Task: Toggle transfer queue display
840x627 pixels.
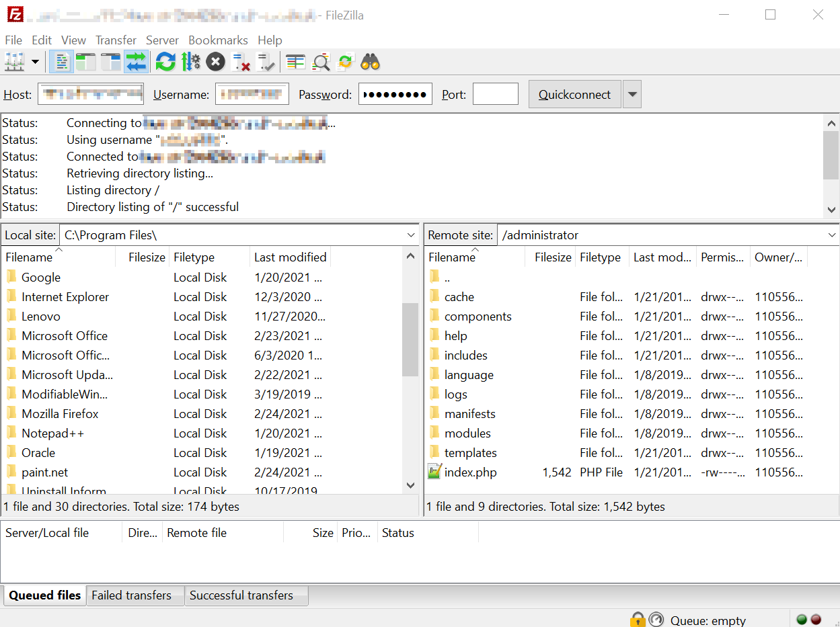Action: pyautogui.click(x=136, y=62)
